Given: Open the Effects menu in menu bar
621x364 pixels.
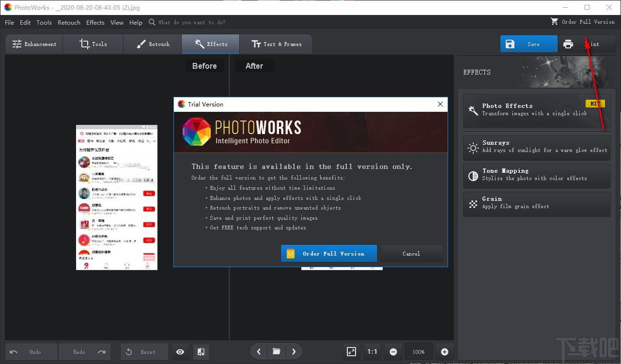Looking at the screenshot, I should pyautogui.click(x=95, y=22).
